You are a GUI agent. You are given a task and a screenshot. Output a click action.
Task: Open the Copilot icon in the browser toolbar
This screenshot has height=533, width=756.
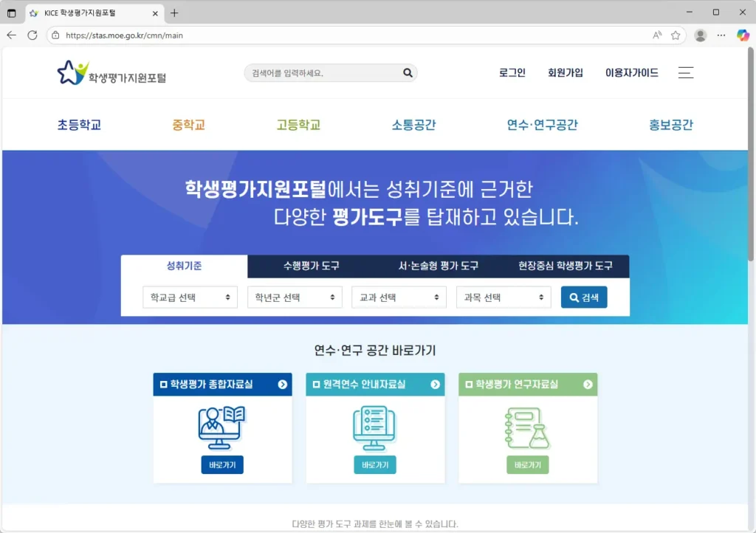742,35
